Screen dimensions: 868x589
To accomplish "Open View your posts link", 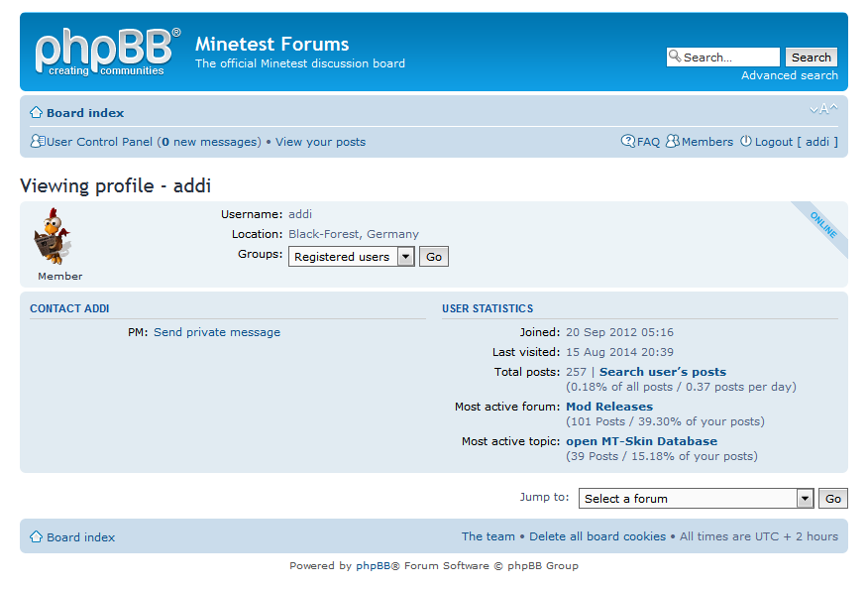I will point(320,142).
